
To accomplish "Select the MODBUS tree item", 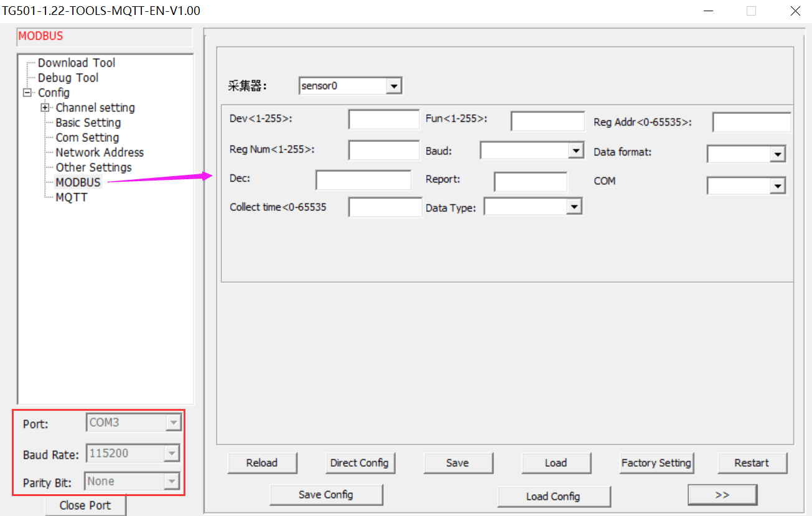I will (x=77, y=182).
